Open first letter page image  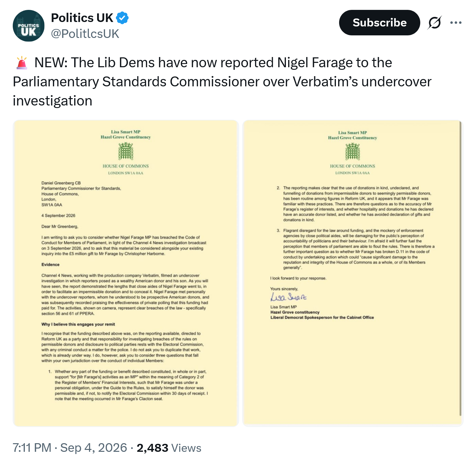[x=126, y=273]
